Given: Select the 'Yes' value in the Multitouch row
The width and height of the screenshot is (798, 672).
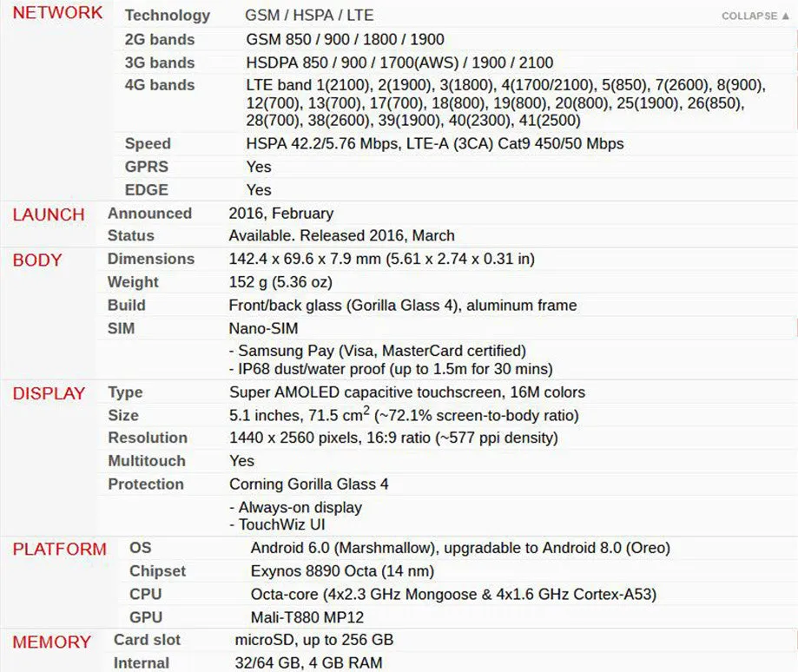Looking at the screenshot, I should pos(241,460).
